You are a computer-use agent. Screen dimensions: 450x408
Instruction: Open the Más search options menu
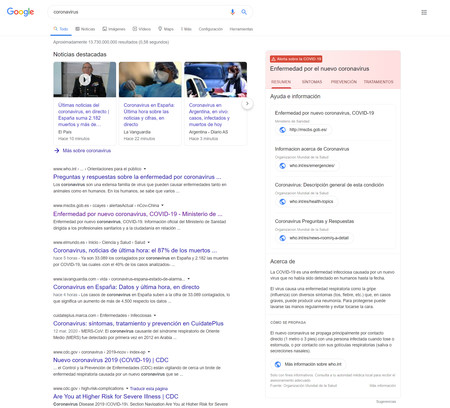[x=186, y=29]
